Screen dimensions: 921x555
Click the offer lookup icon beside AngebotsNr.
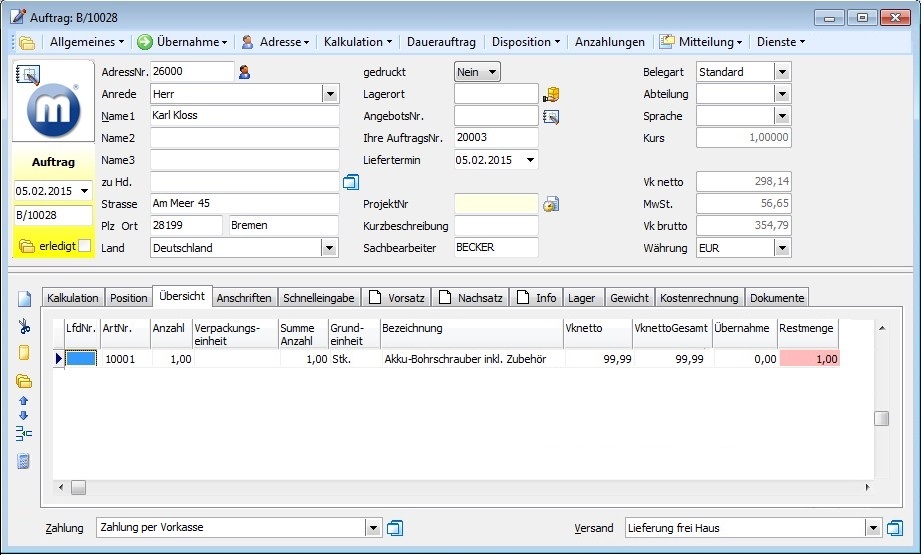(551, 116)
